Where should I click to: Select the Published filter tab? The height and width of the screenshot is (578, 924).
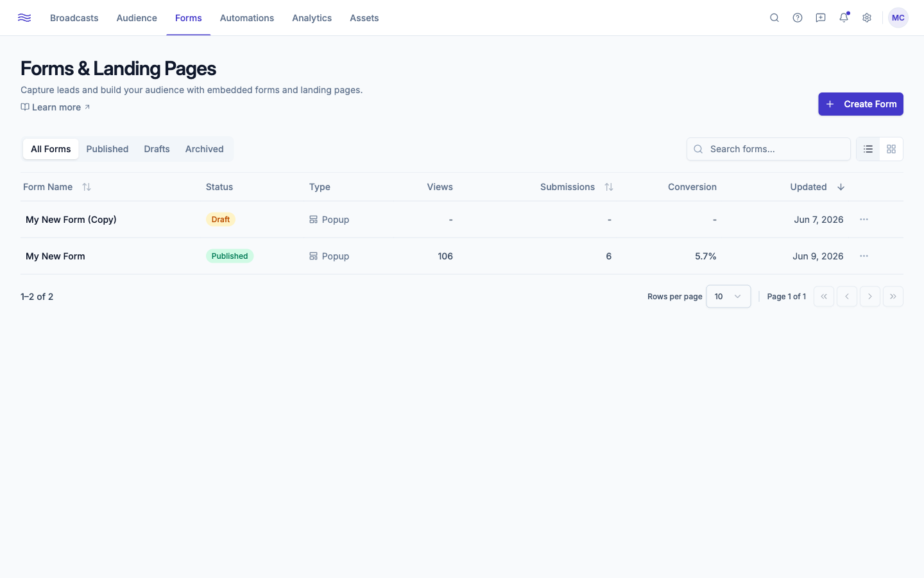coord(107,149)
